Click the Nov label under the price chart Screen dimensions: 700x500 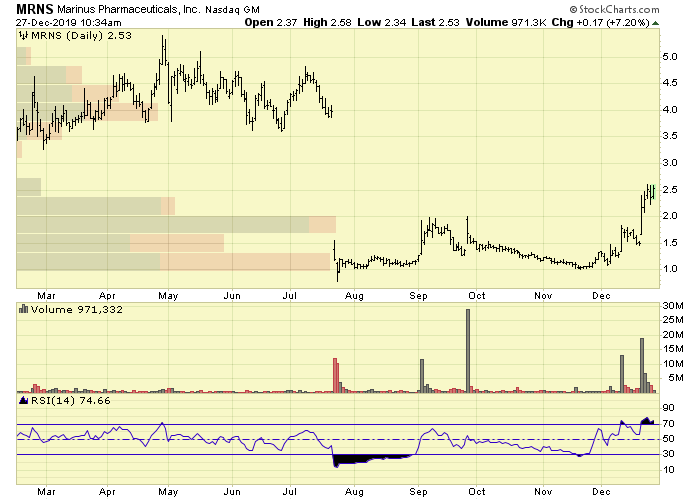[543, 296]
